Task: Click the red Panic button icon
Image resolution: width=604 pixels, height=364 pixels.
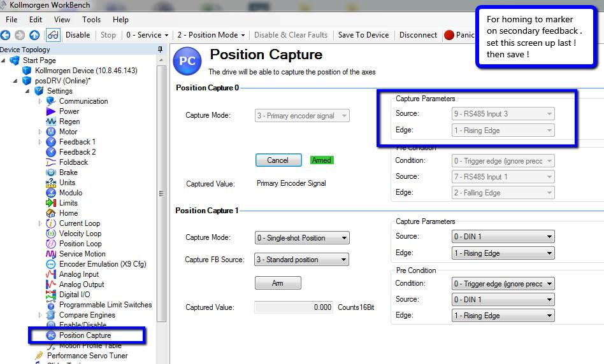Action: (x=449, y=35)
